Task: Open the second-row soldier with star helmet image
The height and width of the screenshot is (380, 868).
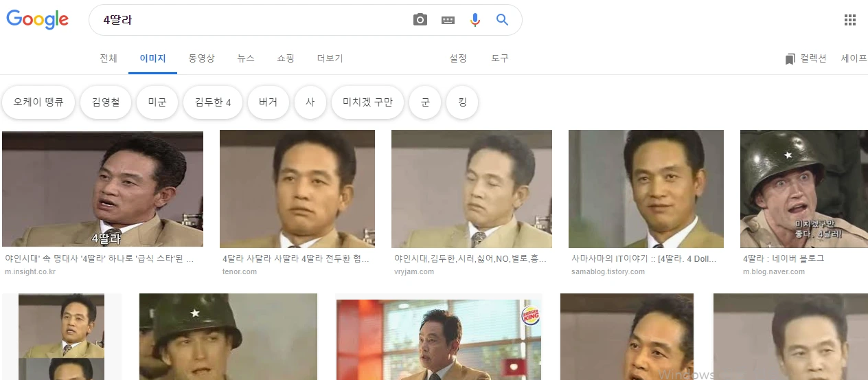Action: tap(229, 337)
